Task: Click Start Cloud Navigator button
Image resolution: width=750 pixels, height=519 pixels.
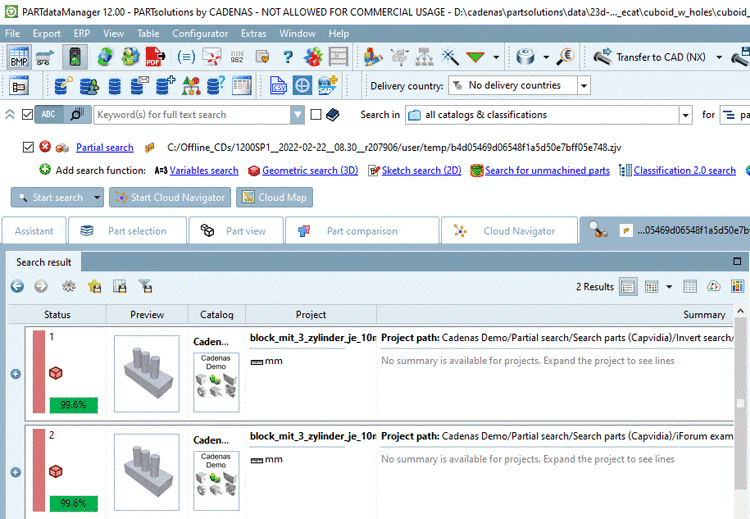Action: [170, 197]
